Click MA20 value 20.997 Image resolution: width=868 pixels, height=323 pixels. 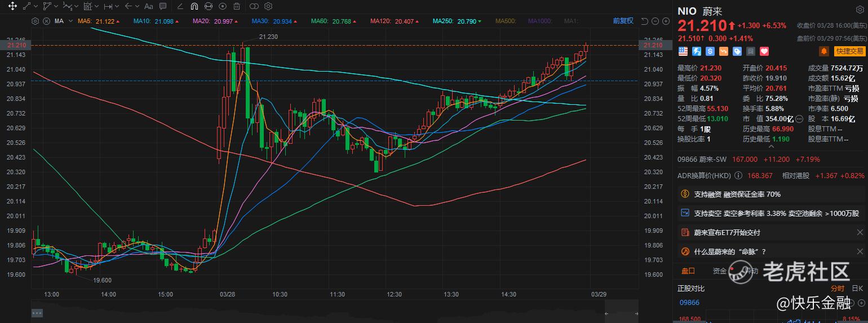coord(223,21)
